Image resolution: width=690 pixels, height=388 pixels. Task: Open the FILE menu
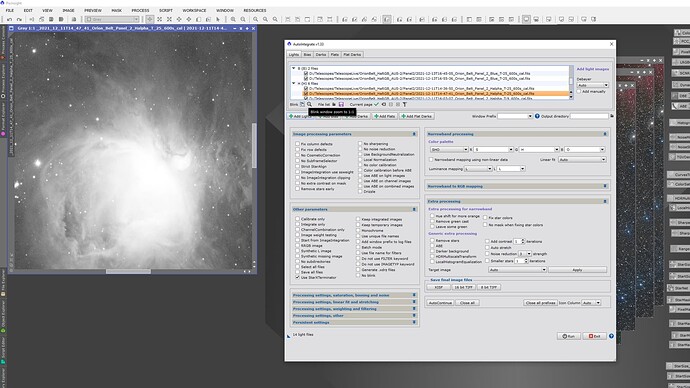click(10, 10)
